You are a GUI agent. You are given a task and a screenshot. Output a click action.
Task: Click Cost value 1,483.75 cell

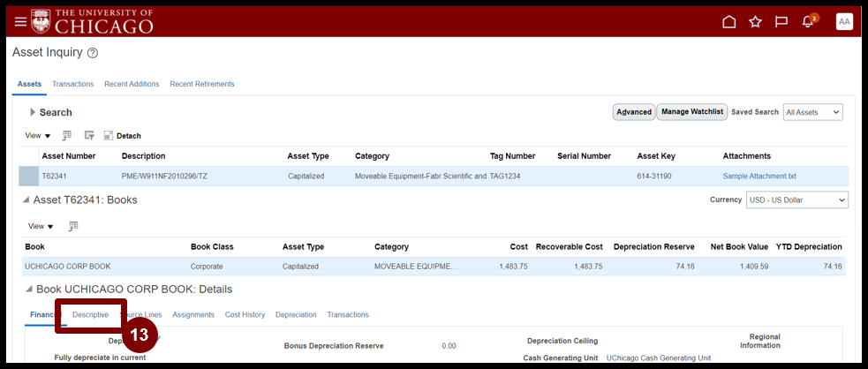(x=513, y=266)
